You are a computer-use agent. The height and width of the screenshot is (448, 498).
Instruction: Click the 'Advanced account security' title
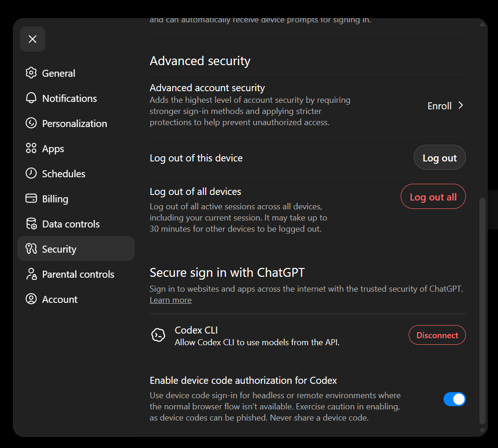click(x=207, y=88)
